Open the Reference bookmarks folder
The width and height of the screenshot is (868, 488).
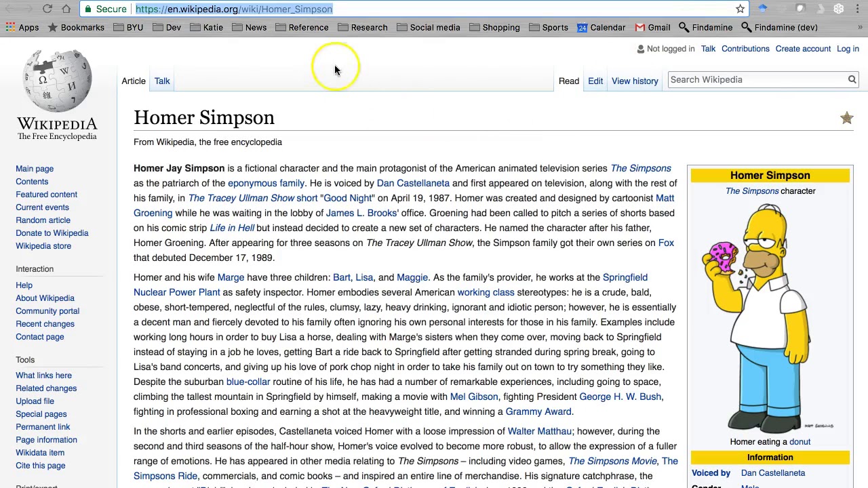(x=302, y=28)
